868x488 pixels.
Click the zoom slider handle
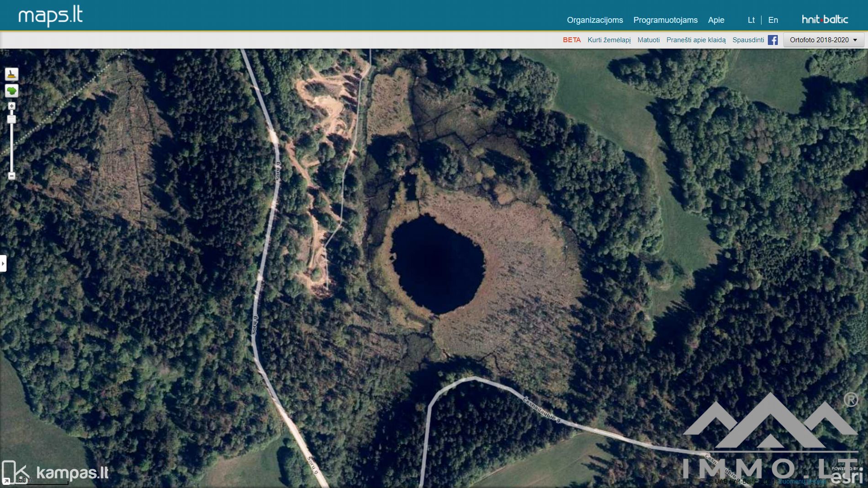(12, 120)
